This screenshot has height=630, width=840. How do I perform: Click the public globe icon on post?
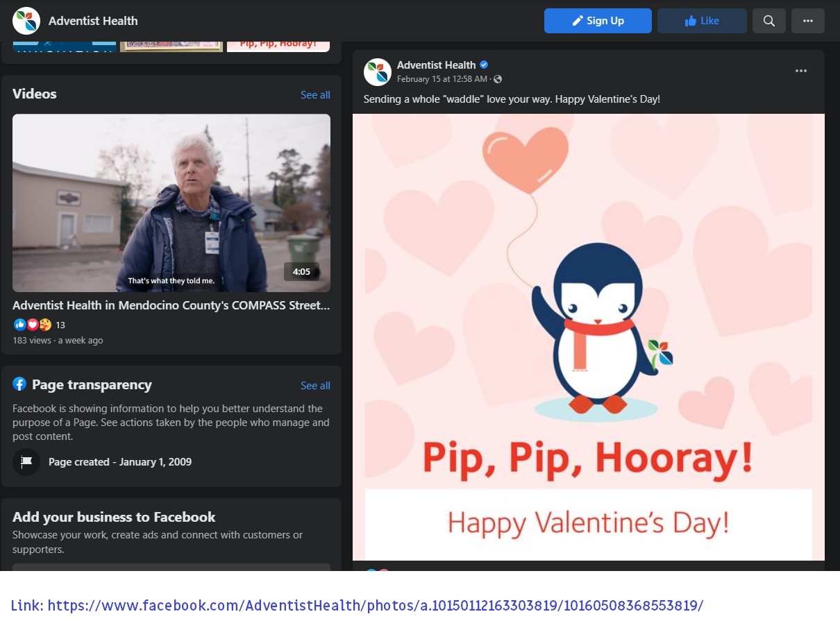click(x=498, y=79)
